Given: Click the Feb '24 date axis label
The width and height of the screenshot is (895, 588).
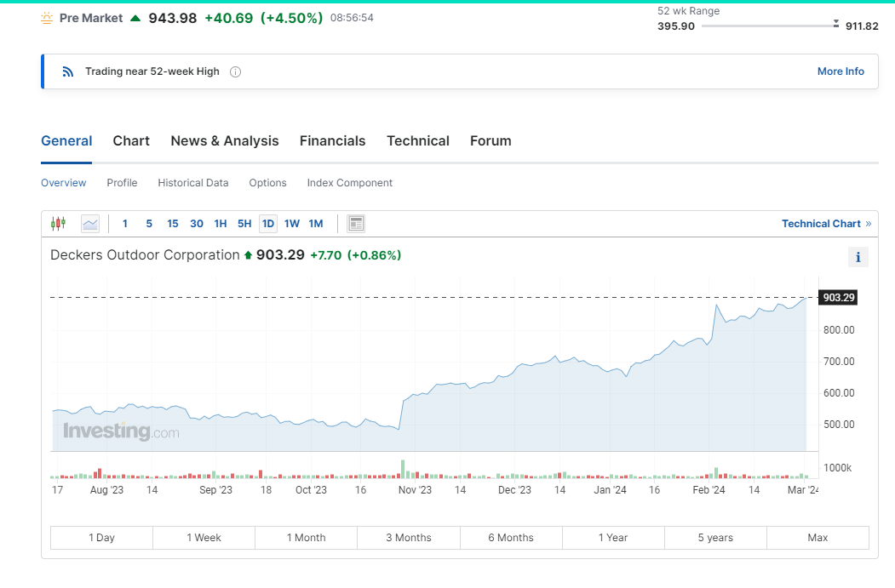Looking at the screenshot, I should (x=709, y=490).
